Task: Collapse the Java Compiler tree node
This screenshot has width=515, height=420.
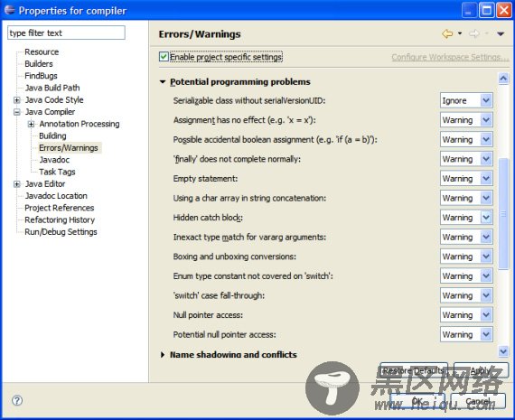Action: (17, 112)
